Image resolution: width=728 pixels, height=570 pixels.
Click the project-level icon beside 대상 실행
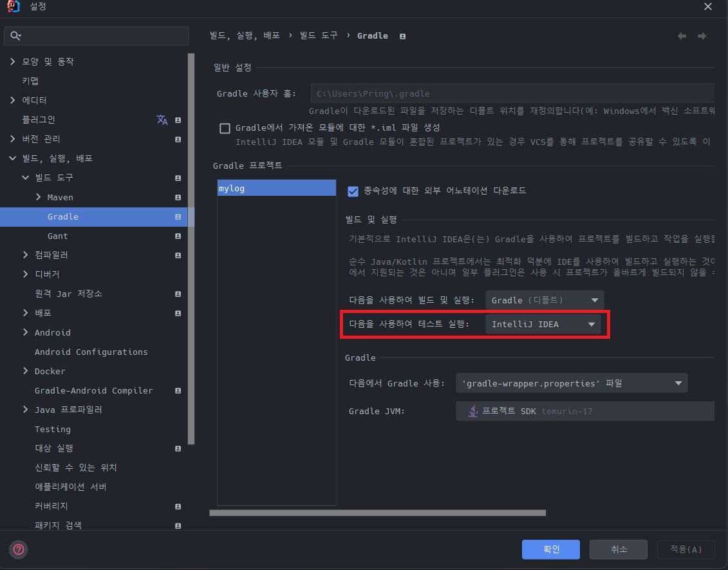coord(178,449)
